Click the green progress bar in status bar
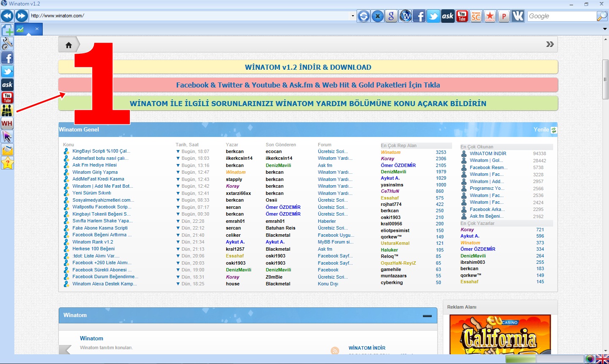Screen dimensions: 609x364 [x=521, y=359]
